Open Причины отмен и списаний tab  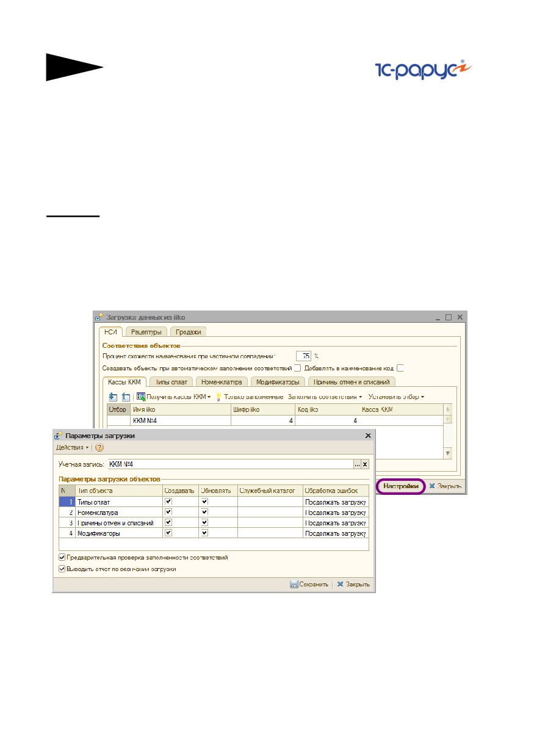[352, 381]
